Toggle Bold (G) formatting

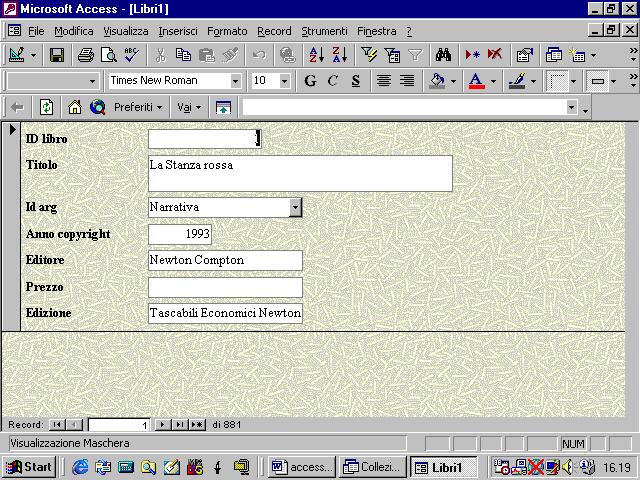point(310,81)
